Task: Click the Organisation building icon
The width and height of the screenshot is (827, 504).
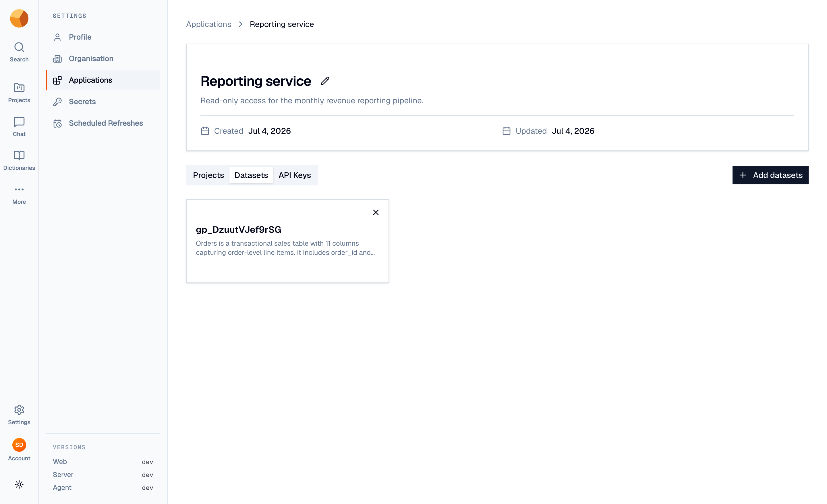Action: (x=57, y=58)
